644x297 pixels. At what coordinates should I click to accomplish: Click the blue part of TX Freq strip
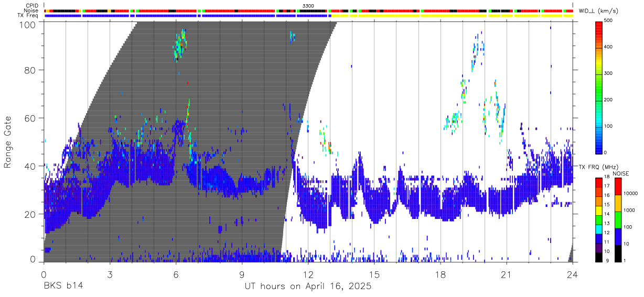pos(188,16)
